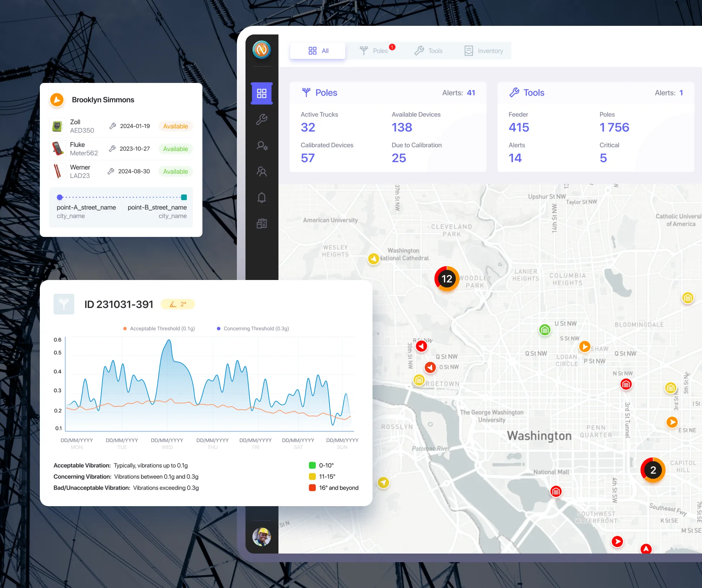Select the All tab filter
The width and height of the screenshot is (702, 588).
pyautogui.click(x=317, y=50)
